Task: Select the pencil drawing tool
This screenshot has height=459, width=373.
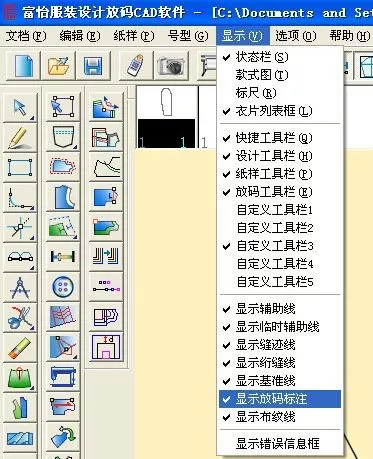Action: 20,137
